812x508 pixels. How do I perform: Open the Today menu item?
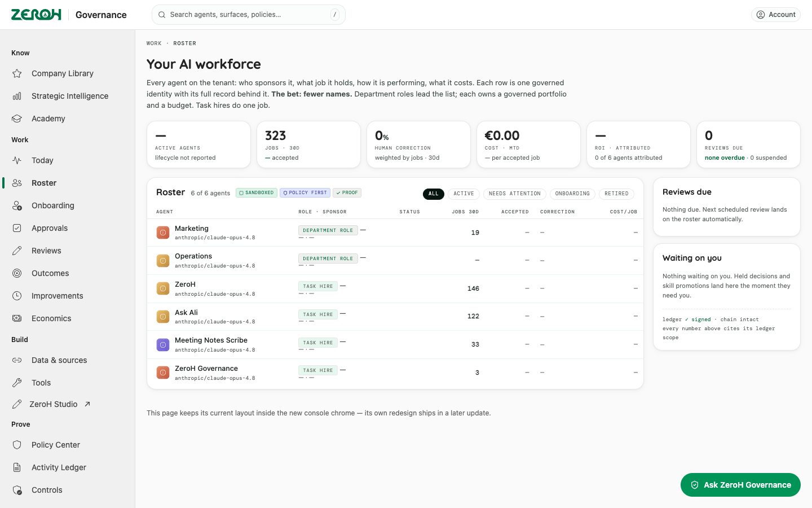pos(68,160)
